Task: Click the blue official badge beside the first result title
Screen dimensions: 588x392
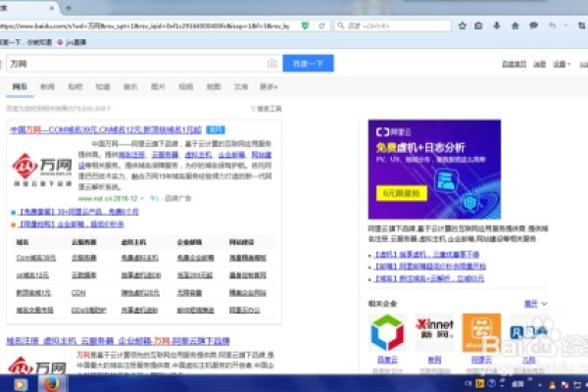Action: tap(216, 129)
